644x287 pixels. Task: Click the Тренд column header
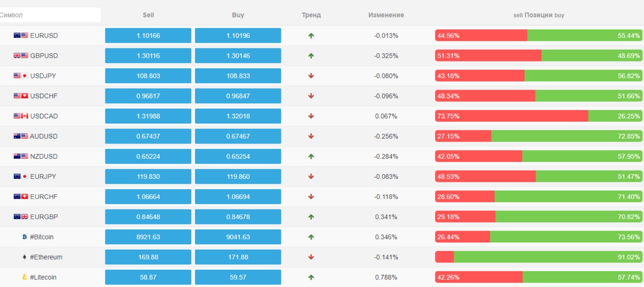[x=311, y=15]
